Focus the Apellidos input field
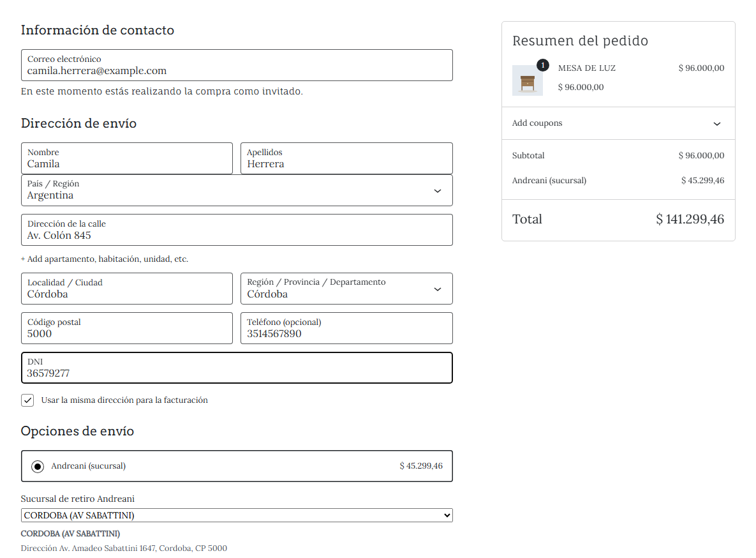 pos(346,158)
